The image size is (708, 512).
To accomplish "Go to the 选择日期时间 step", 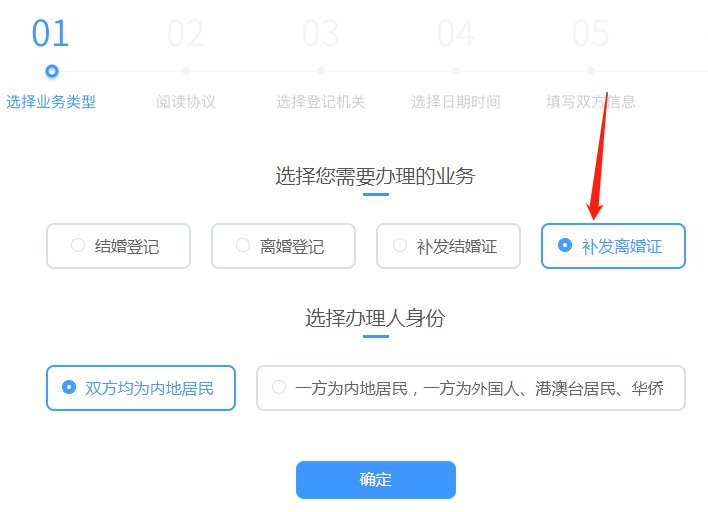I will click(456, 102).
